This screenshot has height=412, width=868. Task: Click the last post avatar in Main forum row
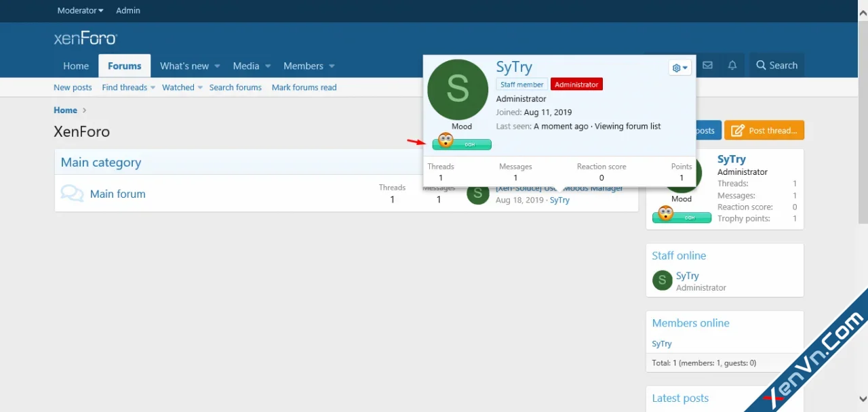478,194
